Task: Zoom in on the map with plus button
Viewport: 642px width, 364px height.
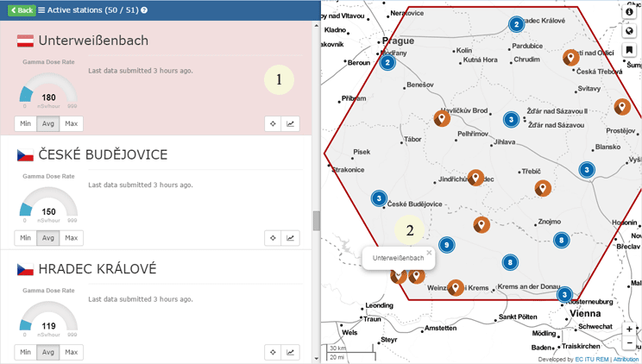Action: click(x=629, y=329)
